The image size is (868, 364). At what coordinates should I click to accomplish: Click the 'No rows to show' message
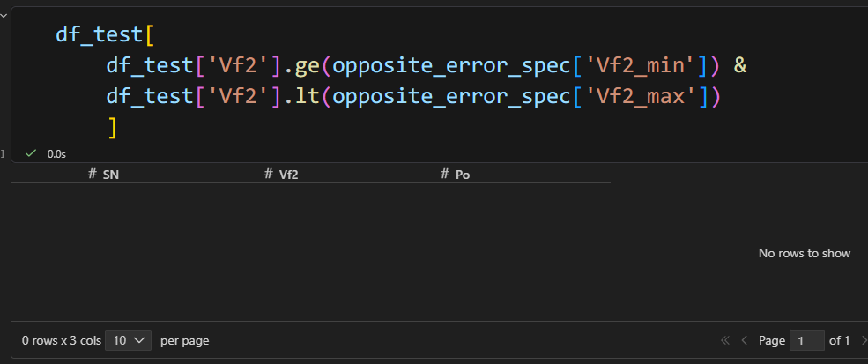(804, 253)
